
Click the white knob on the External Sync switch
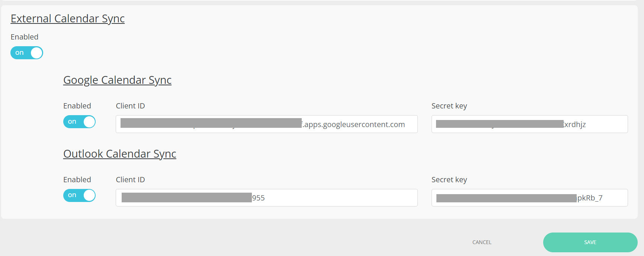36,53
